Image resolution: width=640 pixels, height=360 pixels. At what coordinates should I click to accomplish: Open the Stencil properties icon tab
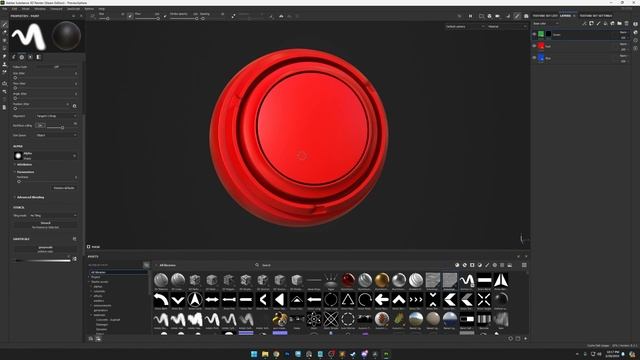30,57
